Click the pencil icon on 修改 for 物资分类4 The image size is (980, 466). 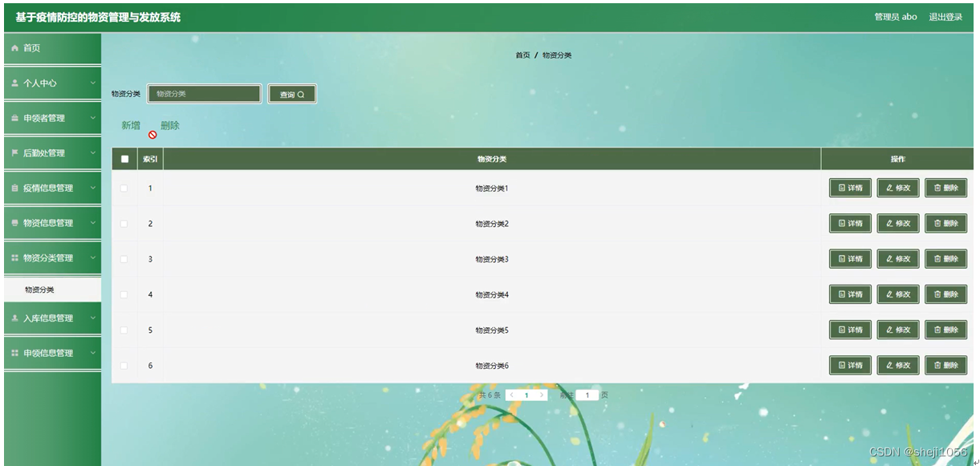click(x=889, y=294)
